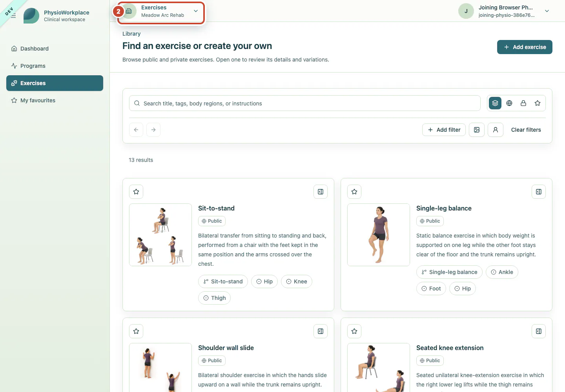565x392 pixels.
Task: Click the Ankle body region tag
Action: [502, 272]
